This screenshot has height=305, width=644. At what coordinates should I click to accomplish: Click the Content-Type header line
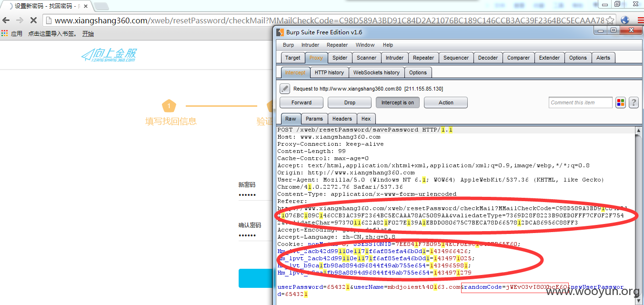click(x=367, y=194)
